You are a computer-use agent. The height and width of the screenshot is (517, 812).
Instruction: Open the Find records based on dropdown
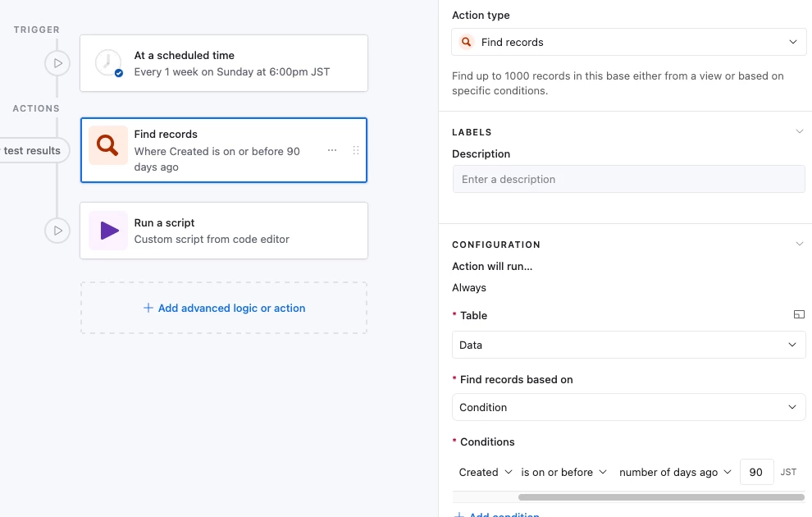click(x=628, y=407)
